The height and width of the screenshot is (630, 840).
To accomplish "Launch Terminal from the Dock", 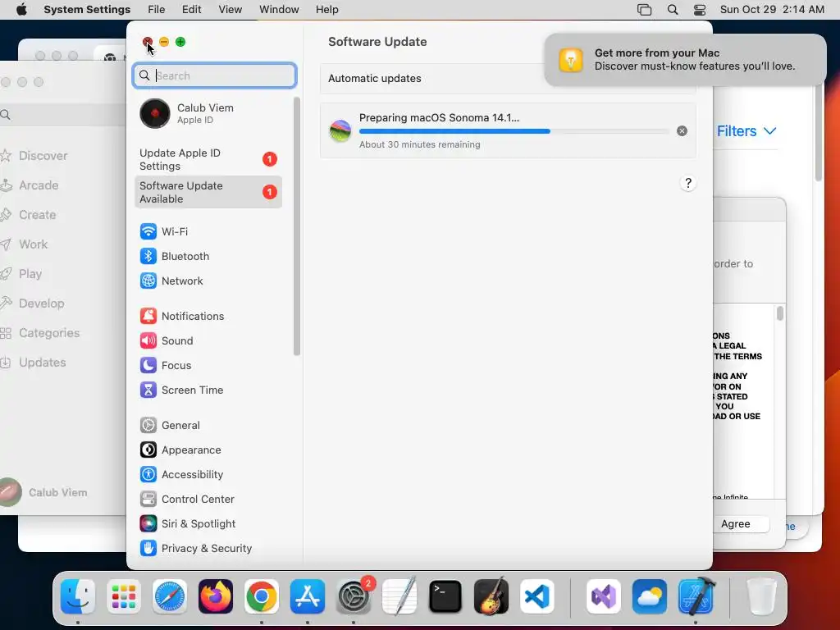I will click(x=445, y=596).
